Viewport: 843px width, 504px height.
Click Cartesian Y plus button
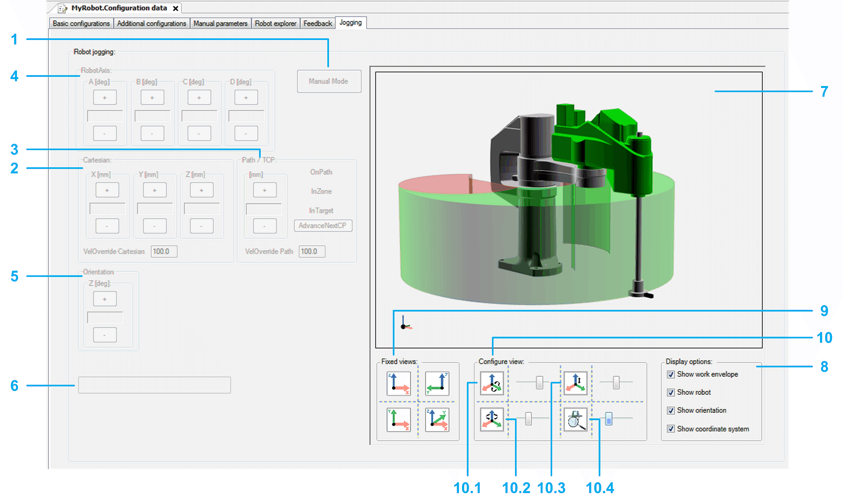click(x=155, y=190)
